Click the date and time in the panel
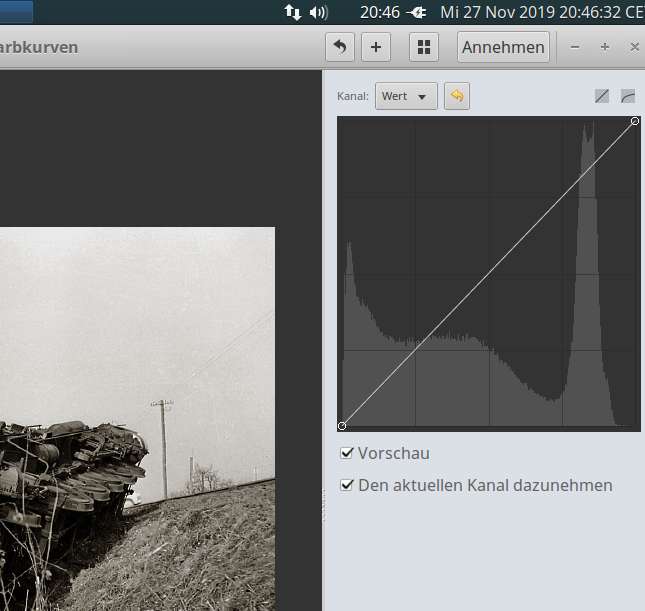This screenshot has width=645, height=611. click(x=541, y=12)
